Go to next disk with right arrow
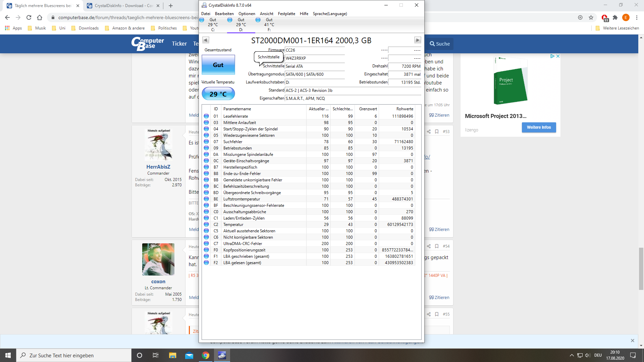 tap(417, 40)
